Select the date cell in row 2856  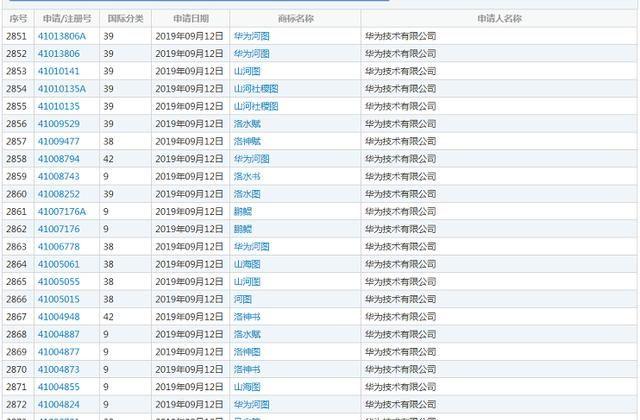click(189, 124)
